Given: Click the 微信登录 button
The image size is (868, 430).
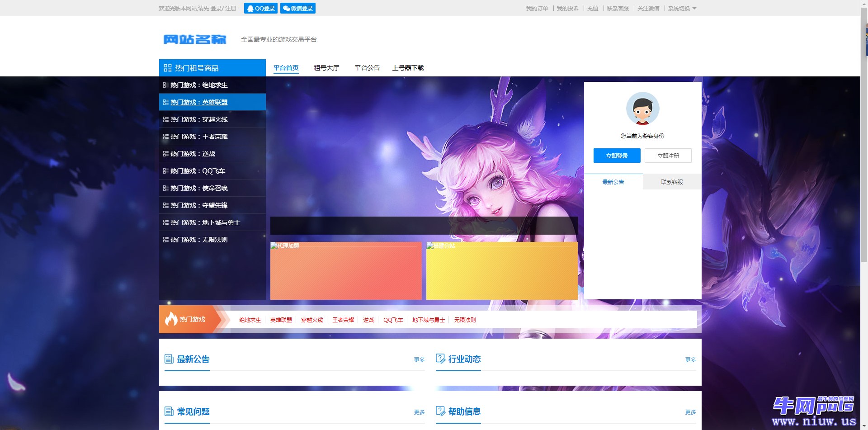Looking at the screenshot, I should [298, 8].
